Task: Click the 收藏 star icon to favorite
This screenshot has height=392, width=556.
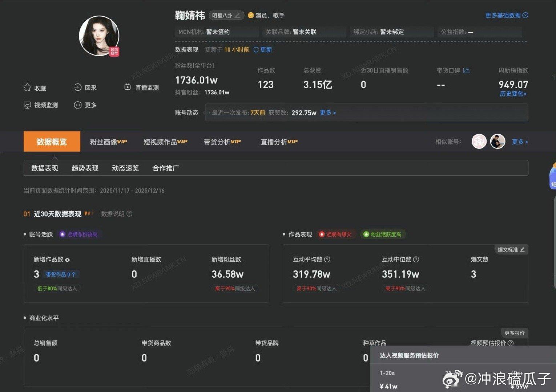Action: (x=27, y=87)
